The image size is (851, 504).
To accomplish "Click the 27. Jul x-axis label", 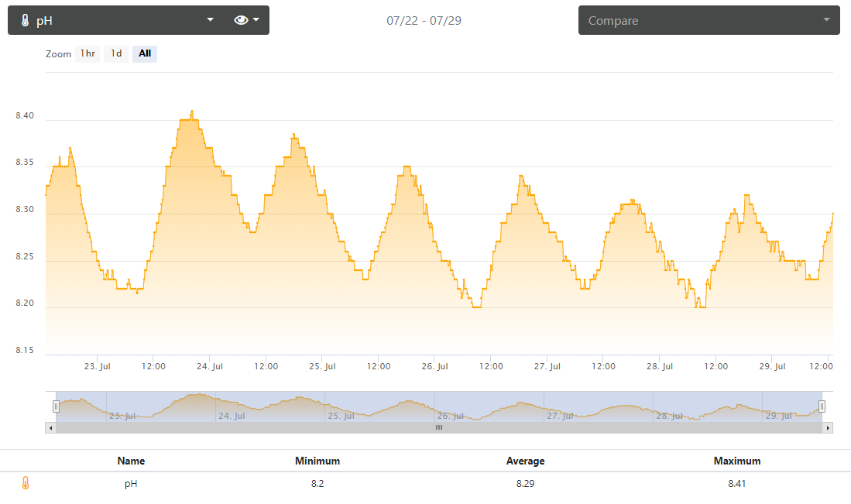I will (x=547, y=367).
